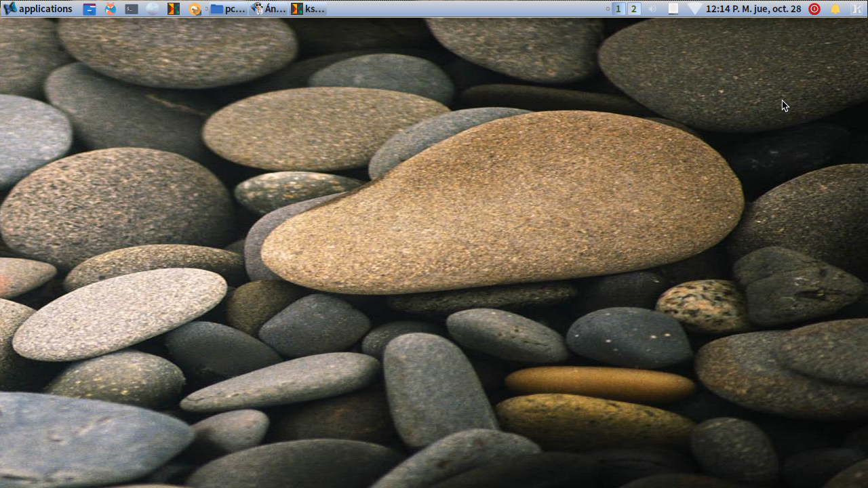Open the yellow notifications bell
Image resolution: width=868 pixels, height=488 pixels.
click(x=835, y=9)
